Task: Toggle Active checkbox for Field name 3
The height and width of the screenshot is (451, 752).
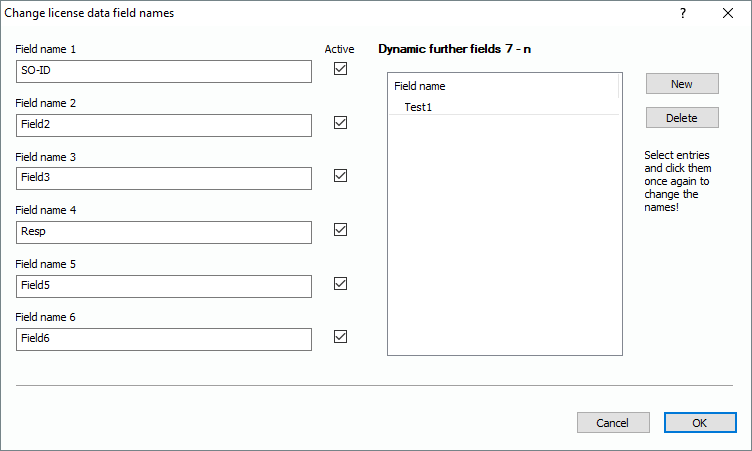Action: (x=340, y=176)
